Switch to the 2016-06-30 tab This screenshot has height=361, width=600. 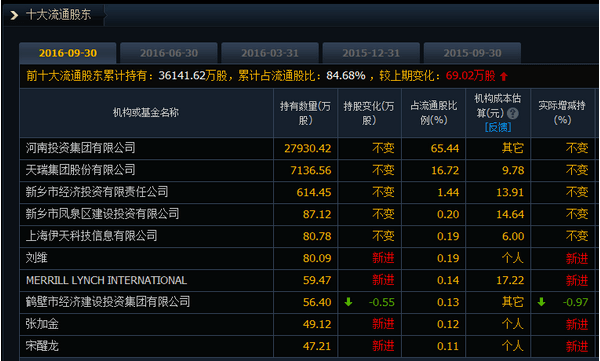point(169,53)
